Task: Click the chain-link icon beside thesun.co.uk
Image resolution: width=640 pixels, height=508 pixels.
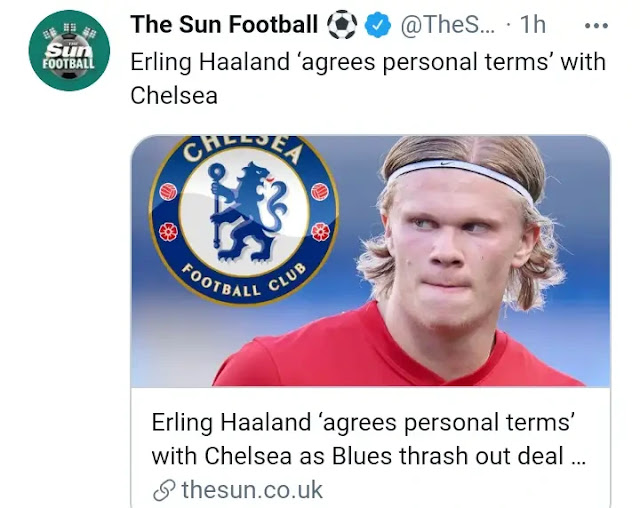Action: pyautogui.click(x=165, y=489)
